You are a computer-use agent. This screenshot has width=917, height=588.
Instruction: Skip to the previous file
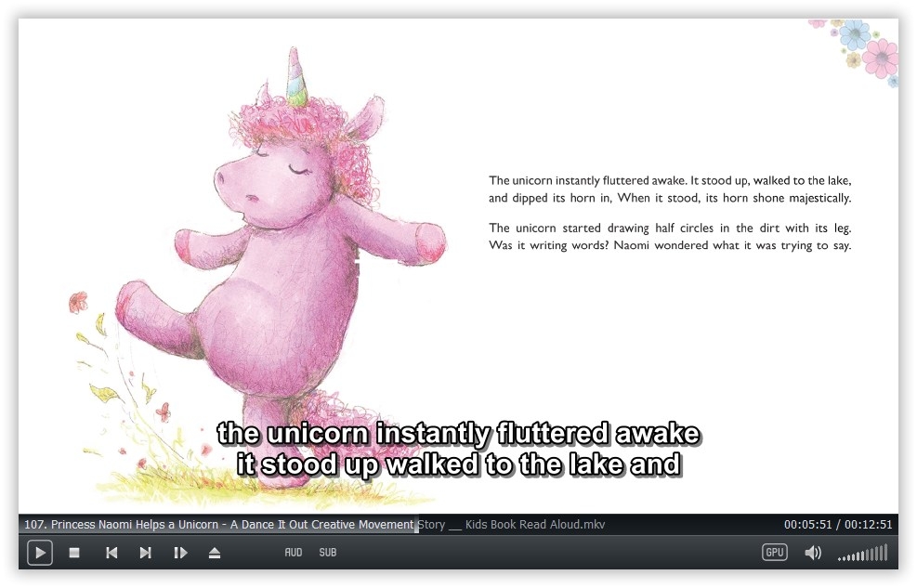[x=111, y=553]
